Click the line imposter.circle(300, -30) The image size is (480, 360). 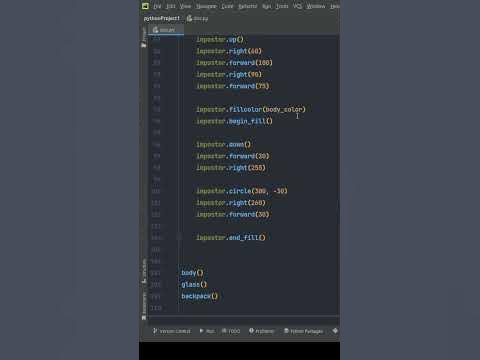pos(242,191)
